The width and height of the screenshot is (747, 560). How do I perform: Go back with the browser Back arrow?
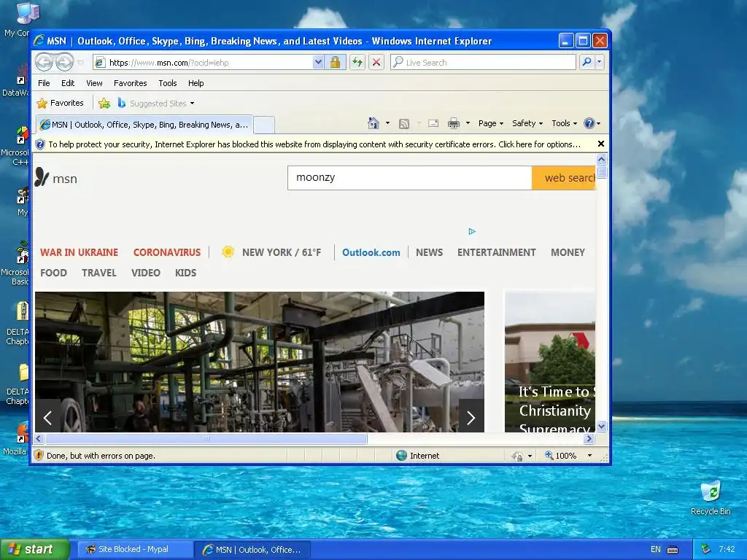tap(44, 62)
